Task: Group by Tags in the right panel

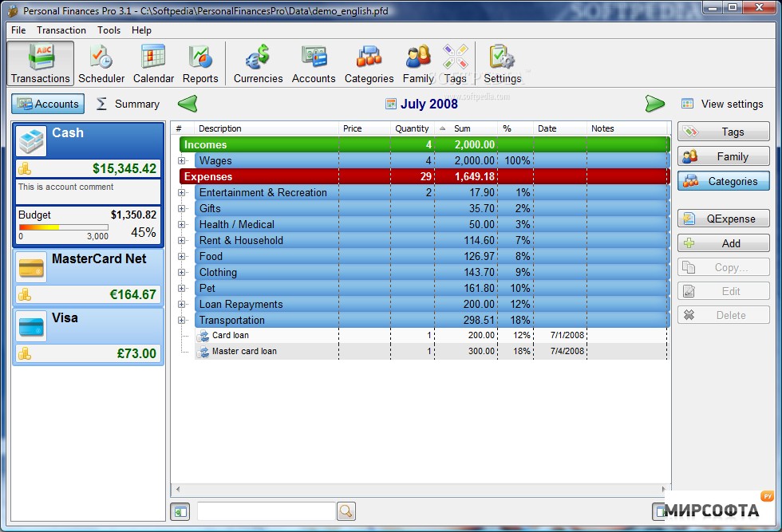Action: click(x=723, y=132)
